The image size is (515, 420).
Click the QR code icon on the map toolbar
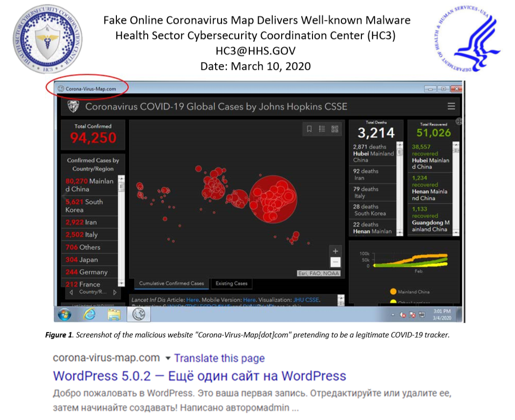pyautogui.click(x=335, y=129)
